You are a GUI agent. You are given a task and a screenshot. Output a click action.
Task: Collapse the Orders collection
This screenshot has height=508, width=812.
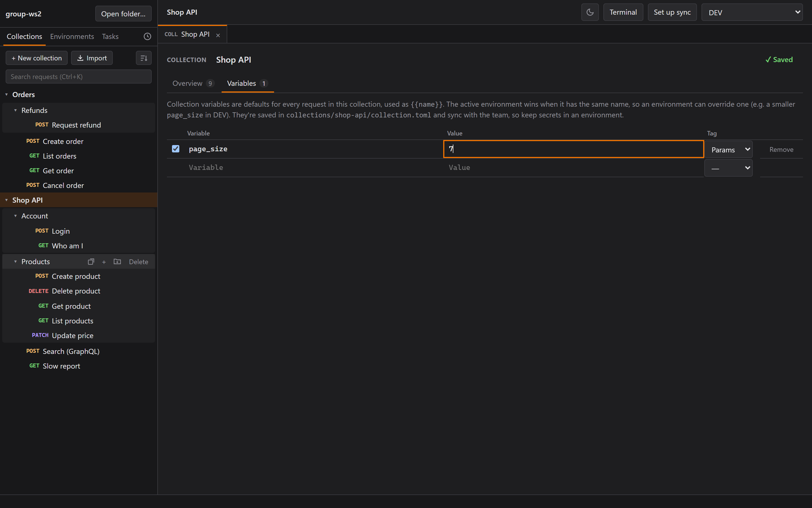point(6,95)
